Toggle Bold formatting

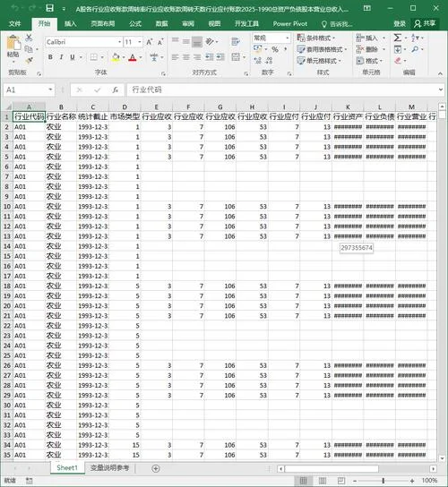(x=50, y=57)
